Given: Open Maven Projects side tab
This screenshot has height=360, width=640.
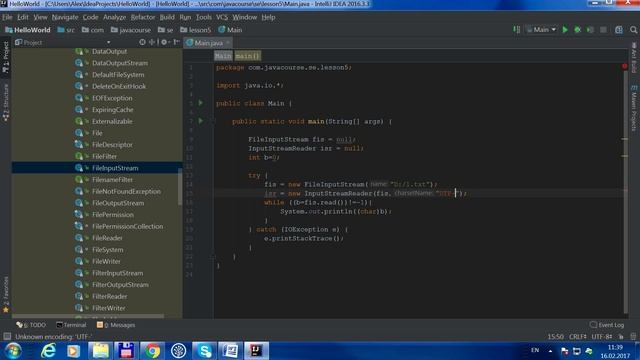Looking at the screenshot, I should tap(634, 108).
